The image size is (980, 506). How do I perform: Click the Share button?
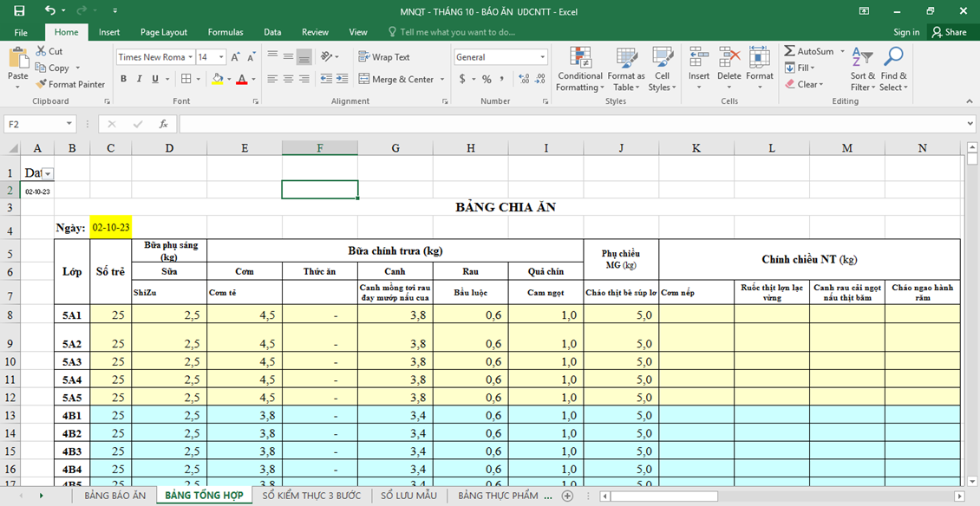pos(948,32)
